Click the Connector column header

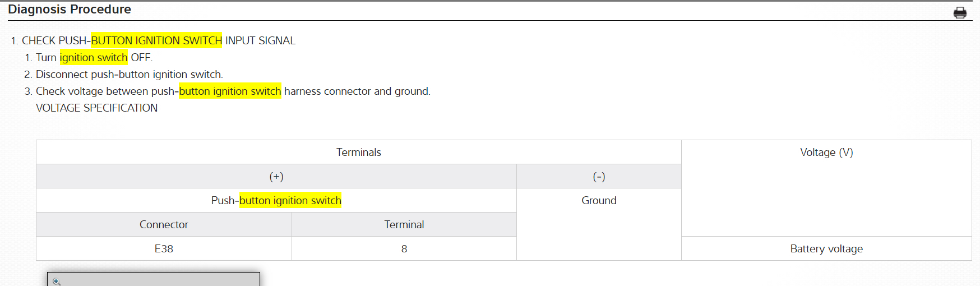(x=164, y=224)
